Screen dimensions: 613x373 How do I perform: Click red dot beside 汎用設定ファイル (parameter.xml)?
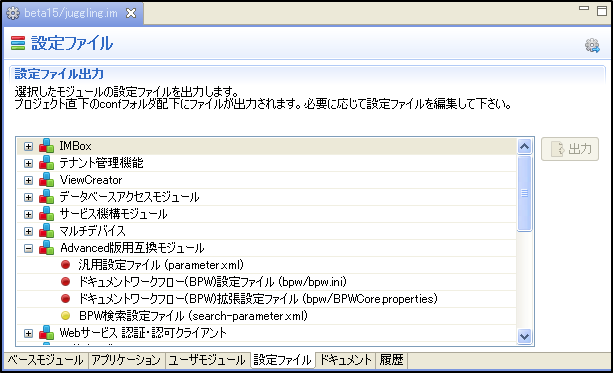pyautogui.click(x=66, y=265)
